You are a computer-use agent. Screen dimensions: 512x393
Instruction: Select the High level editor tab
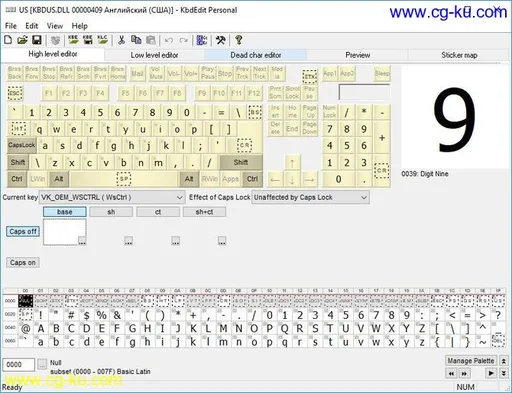(53, 54)
